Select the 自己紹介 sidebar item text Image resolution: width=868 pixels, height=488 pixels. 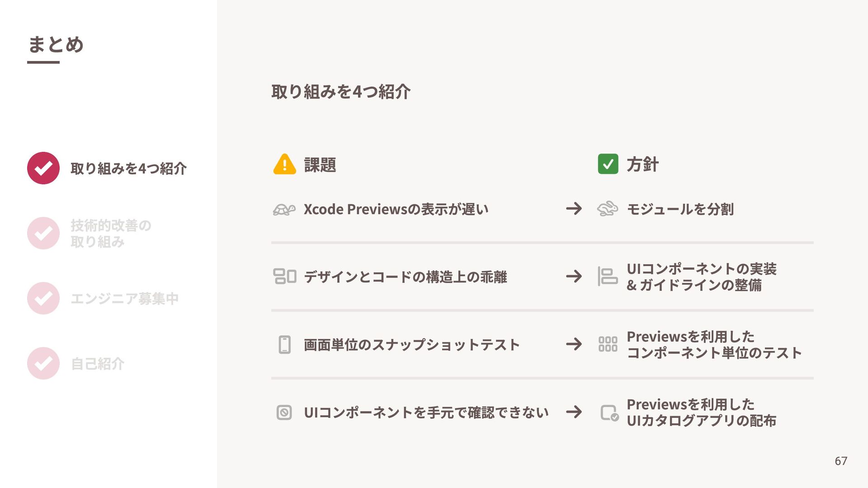[x=98, y=364]
